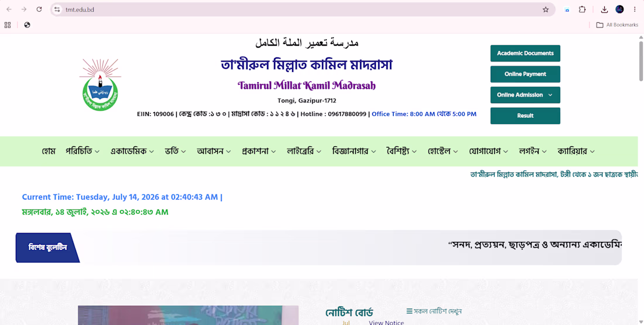Click the Current Time Tuesday, July 14 line
This screenshot has height=325, width=644.
click(x=122, y=197)
